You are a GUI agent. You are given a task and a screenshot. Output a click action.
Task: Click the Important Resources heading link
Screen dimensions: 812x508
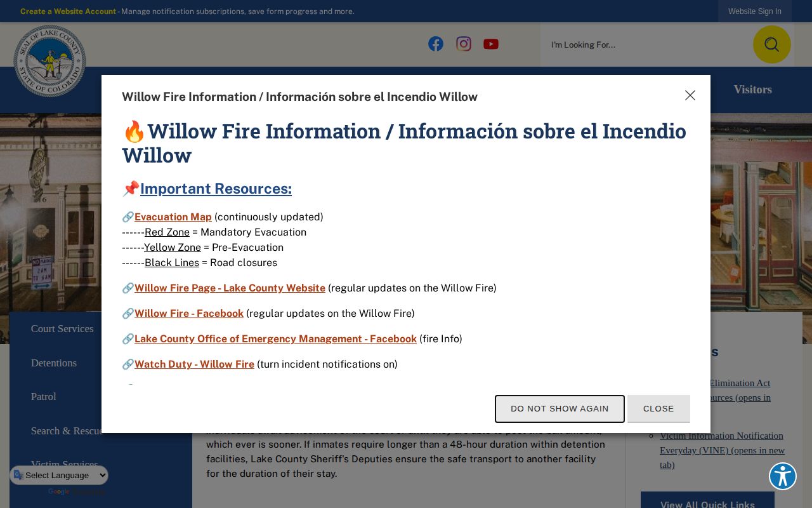pyautogui.click(x=216, y=189)
